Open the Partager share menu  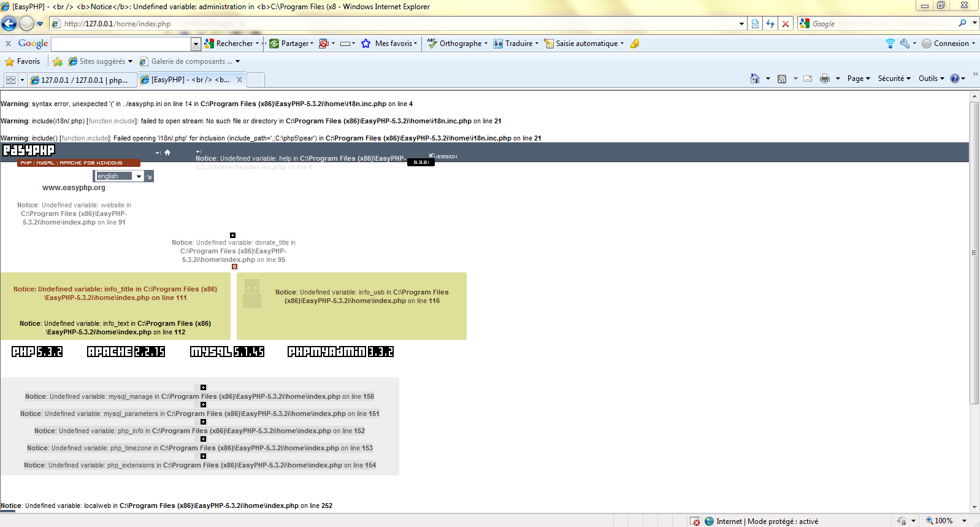tap(291, 44)
